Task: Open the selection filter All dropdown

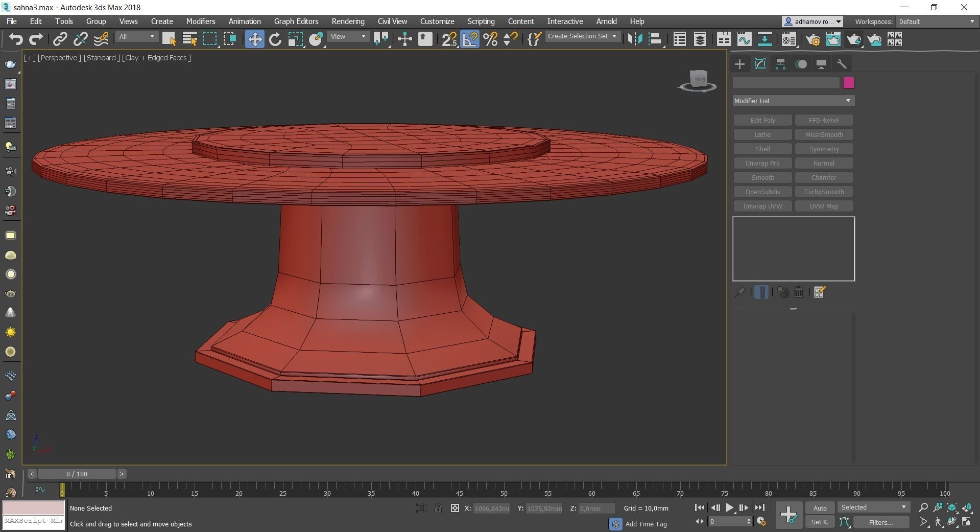Action: pos(136,37)
